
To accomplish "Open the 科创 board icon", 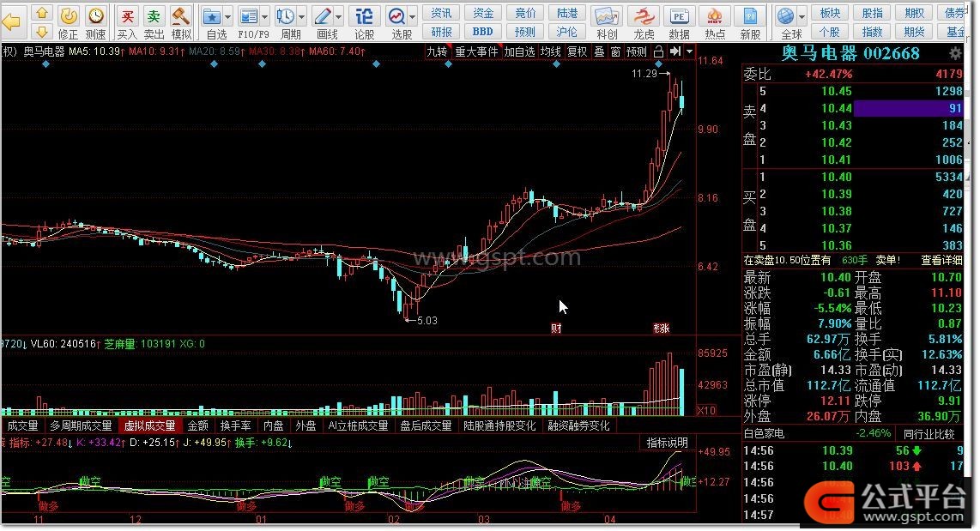I will pos(607,21).
